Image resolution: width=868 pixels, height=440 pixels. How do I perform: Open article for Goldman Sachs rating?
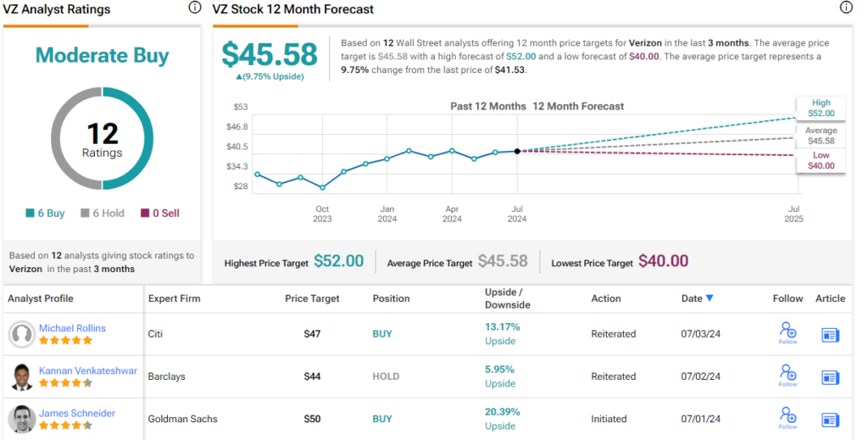click(830, 420)
